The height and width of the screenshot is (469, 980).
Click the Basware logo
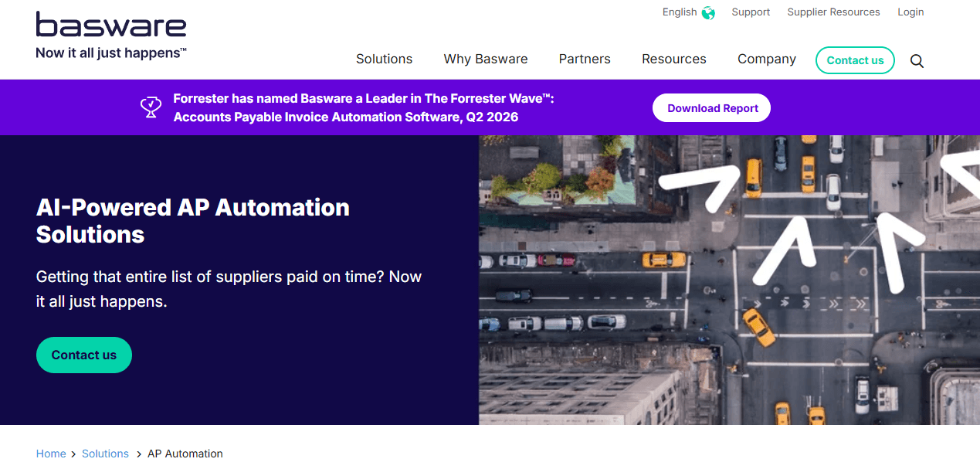click(x=111, y=35)
